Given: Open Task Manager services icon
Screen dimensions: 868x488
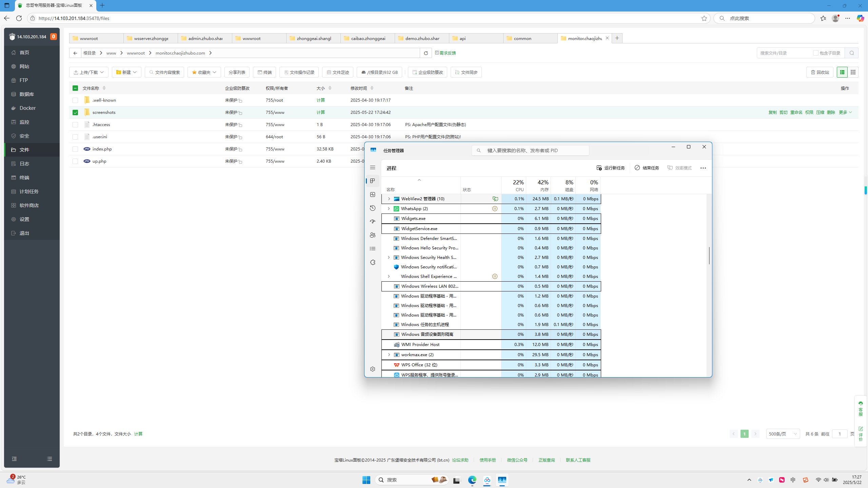Looking at the screenshot, I should click(x=373, y=262).
